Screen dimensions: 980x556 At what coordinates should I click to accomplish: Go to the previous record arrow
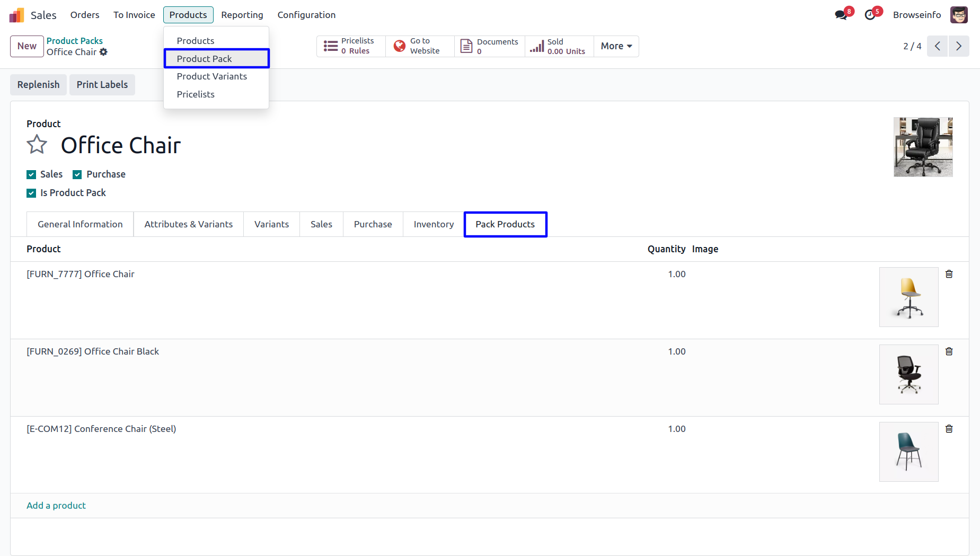pyautogui.click(x=937, y=46)
